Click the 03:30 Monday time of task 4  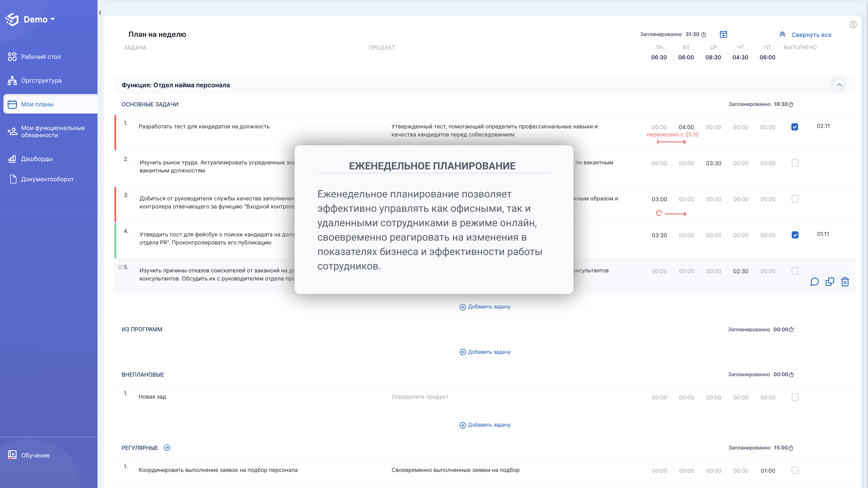tap(659, 235)
